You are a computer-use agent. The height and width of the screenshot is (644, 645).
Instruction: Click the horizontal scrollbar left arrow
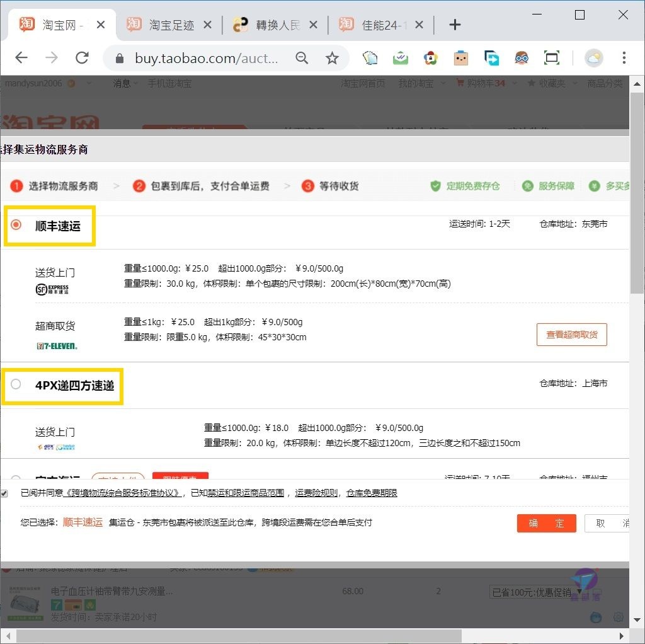tap(8, 636)
